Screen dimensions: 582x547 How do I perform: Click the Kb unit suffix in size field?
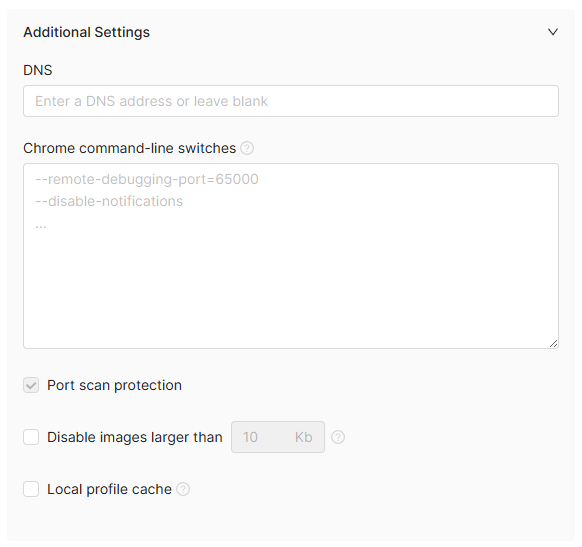click(304, 437)
